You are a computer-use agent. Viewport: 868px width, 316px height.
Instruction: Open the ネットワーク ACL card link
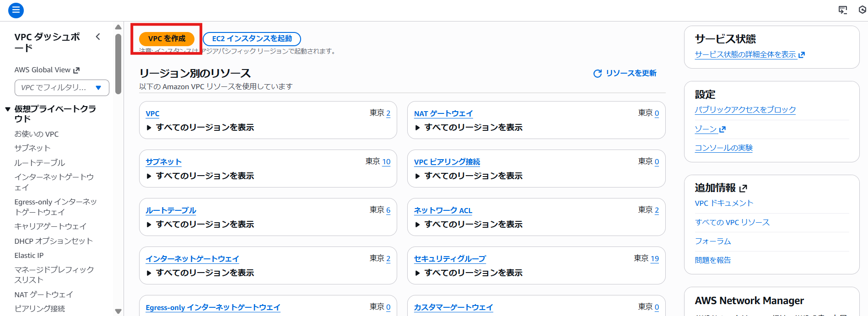click(443, 210)
